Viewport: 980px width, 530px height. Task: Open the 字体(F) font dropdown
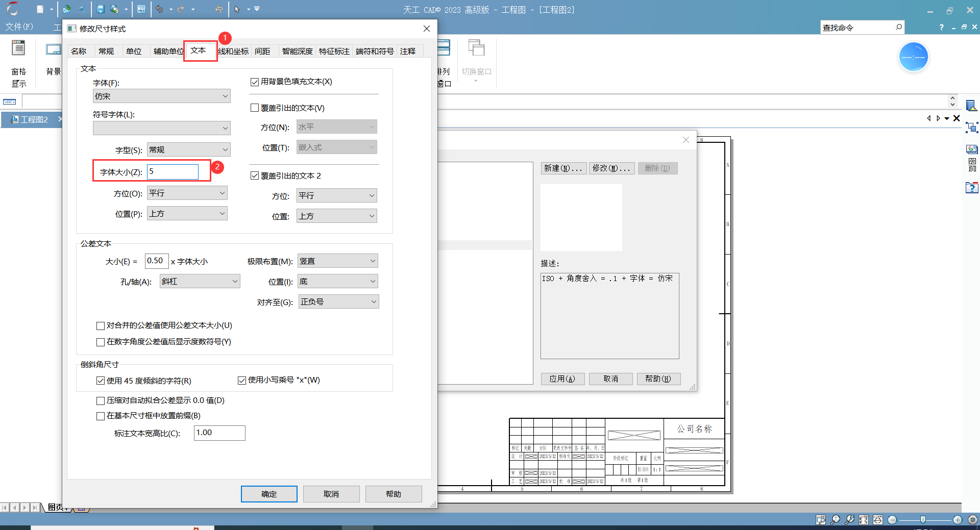tap(161, 96)
